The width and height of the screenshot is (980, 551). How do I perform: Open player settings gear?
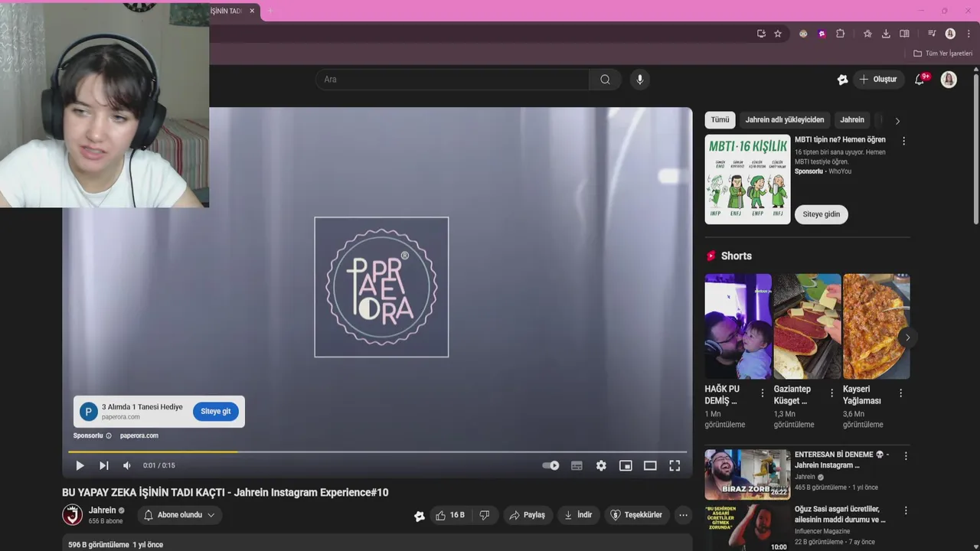[x=601, y=465]
